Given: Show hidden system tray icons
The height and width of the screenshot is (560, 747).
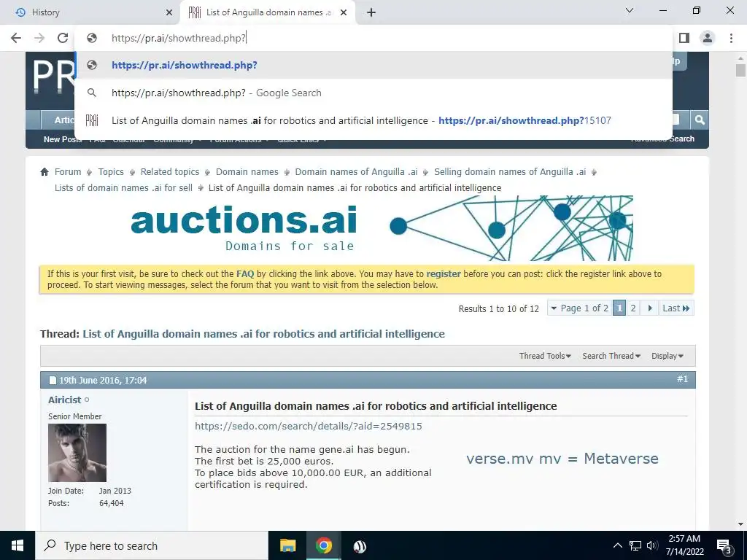Looking at the screenshot, I should click(617, 545).
